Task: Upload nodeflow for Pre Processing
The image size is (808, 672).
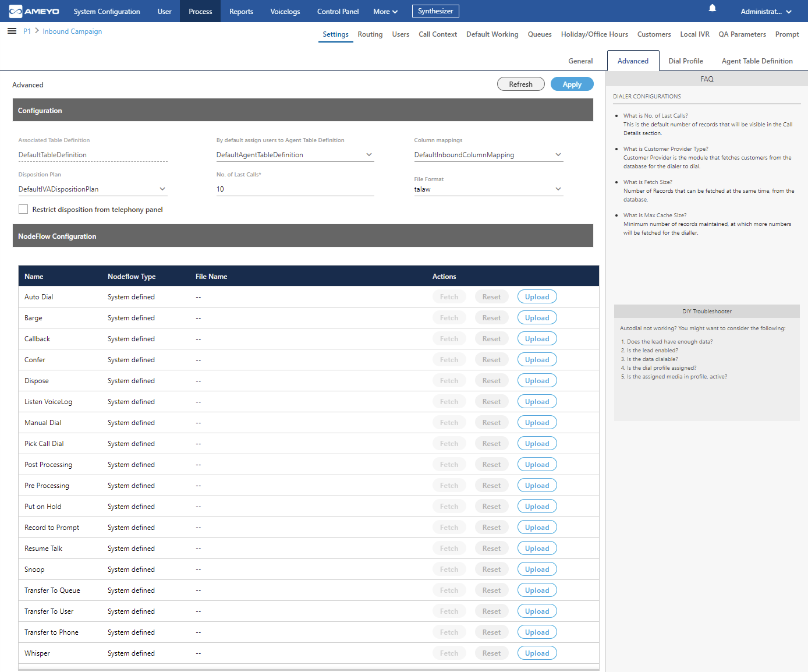Action: point(537,486)
